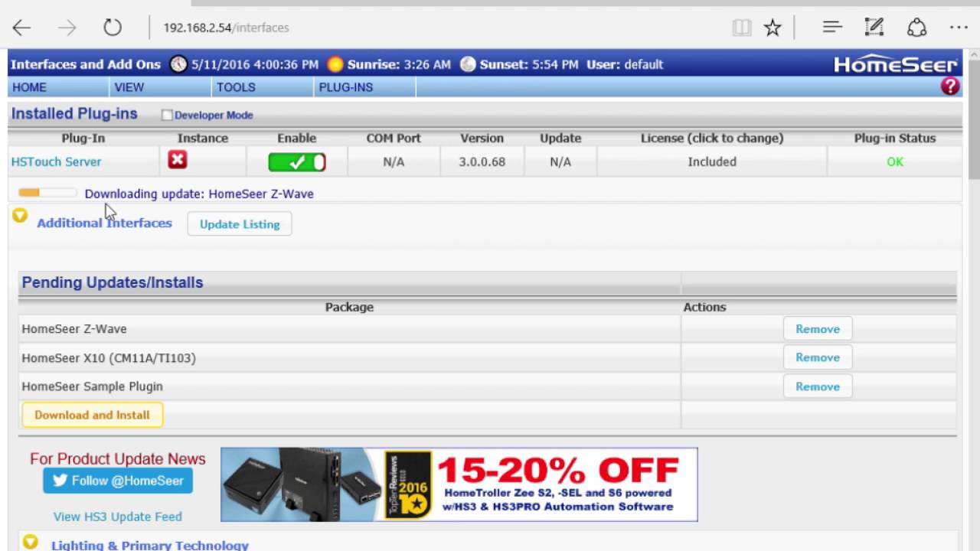
Task: Click the Additional Interfaces heading link
Action: [x=104, y=223]
